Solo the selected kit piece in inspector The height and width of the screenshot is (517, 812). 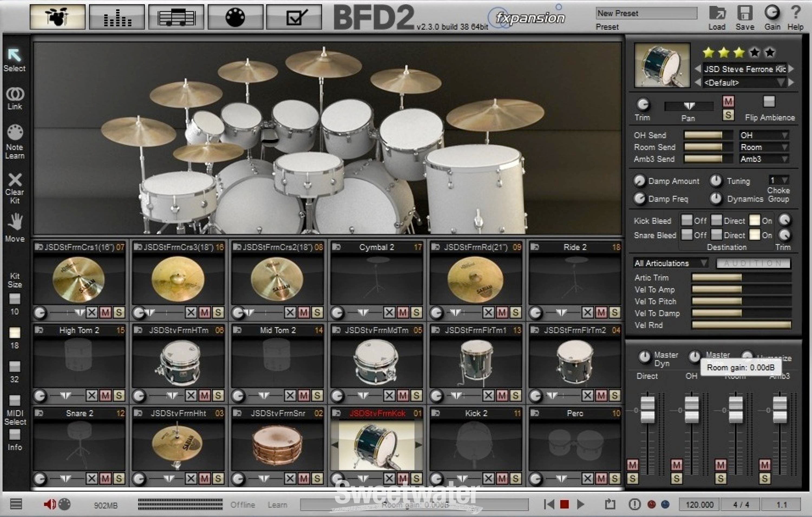728,115
